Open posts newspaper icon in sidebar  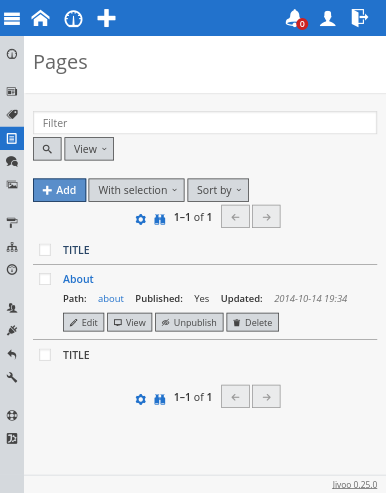pos(12,91)
